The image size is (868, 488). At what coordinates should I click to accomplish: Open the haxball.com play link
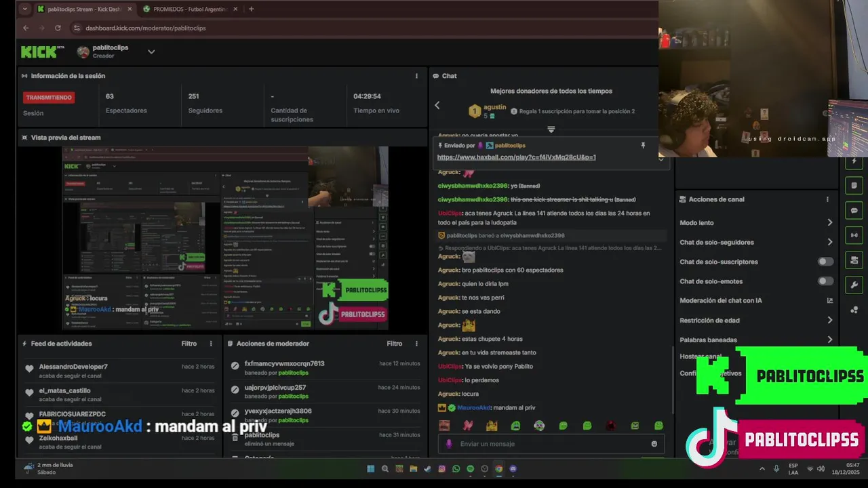point(517,157)
